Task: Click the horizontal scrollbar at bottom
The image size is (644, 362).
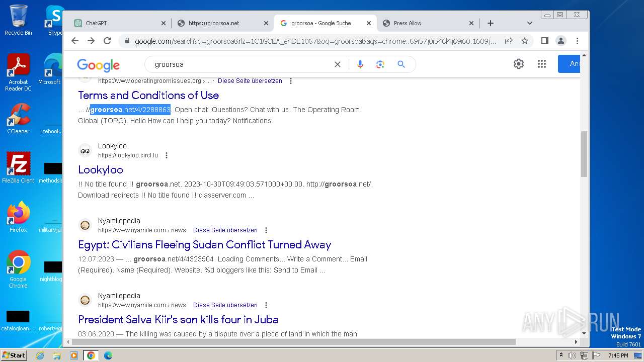Action: [294, 342]
